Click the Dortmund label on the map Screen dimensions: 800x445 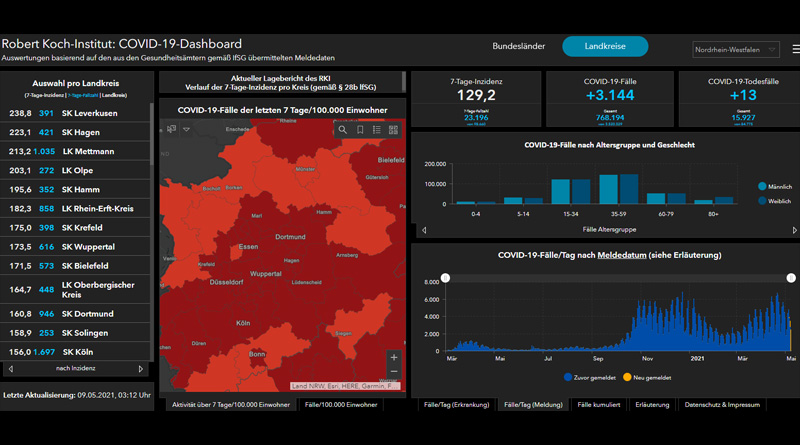point(290,237)
